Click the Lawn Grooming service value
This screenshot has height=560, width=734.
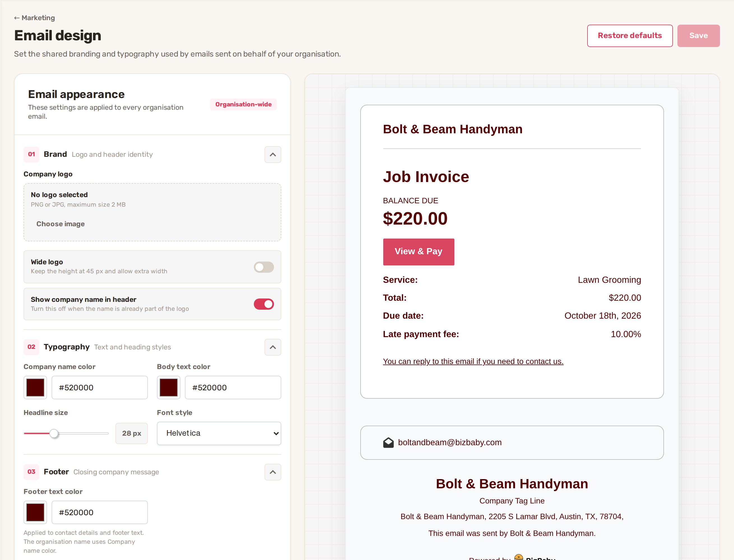click(x=609, y=280)
